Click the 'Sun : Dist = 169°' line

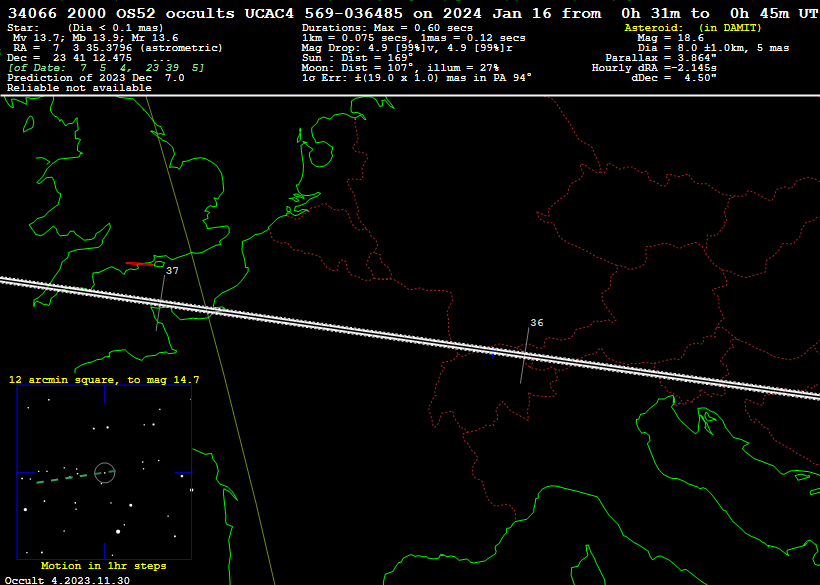357,58
